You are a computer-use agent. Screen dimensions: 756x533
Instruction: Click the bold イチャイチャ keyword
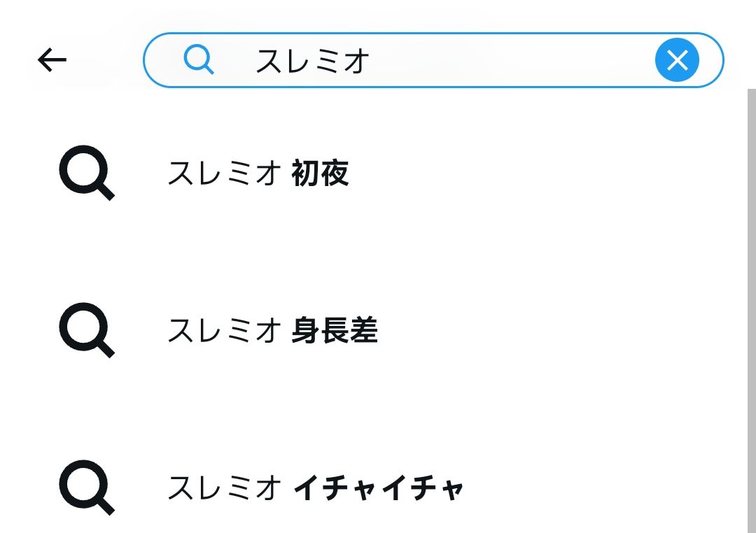click(379, 488)
